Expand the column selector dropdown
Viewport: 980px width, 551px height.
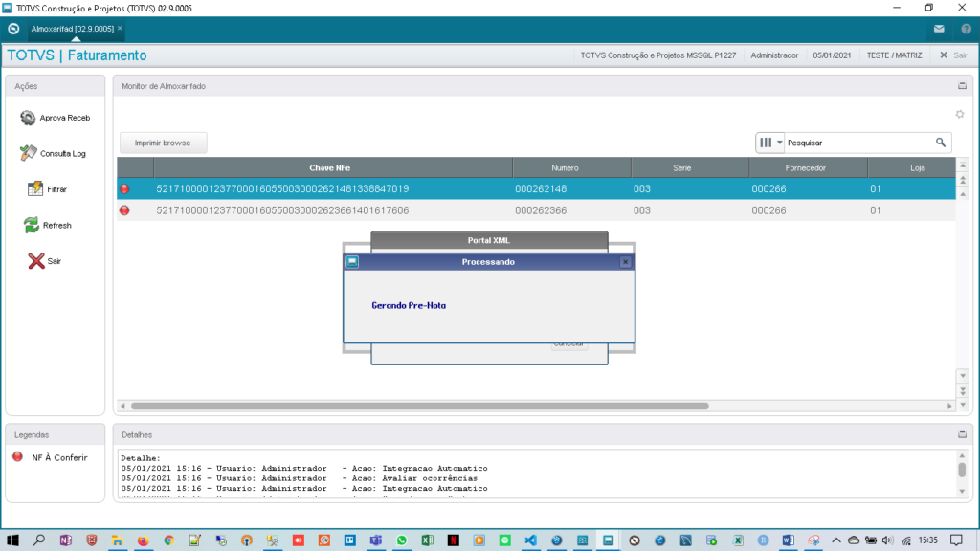(x=770, y=143)
